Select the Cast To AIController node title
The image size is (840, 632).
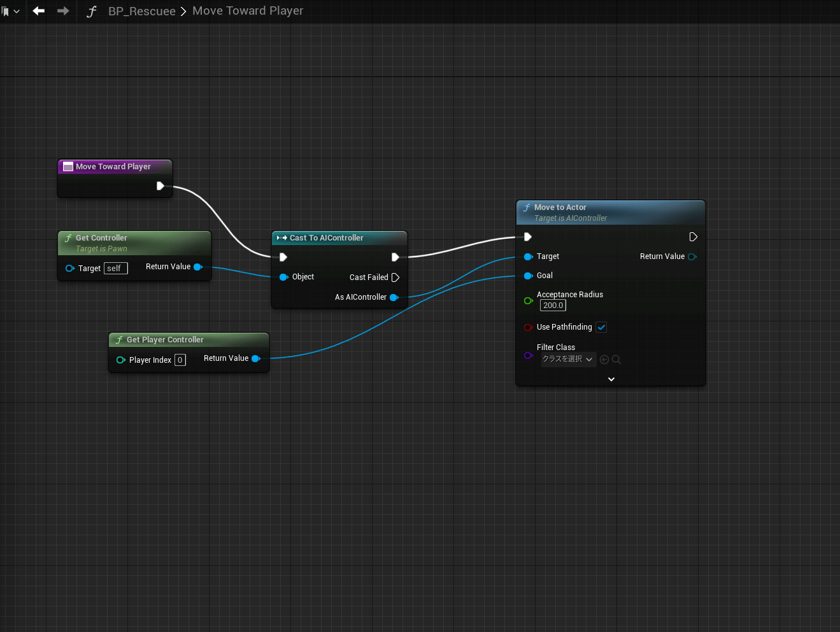pos(326,238)
